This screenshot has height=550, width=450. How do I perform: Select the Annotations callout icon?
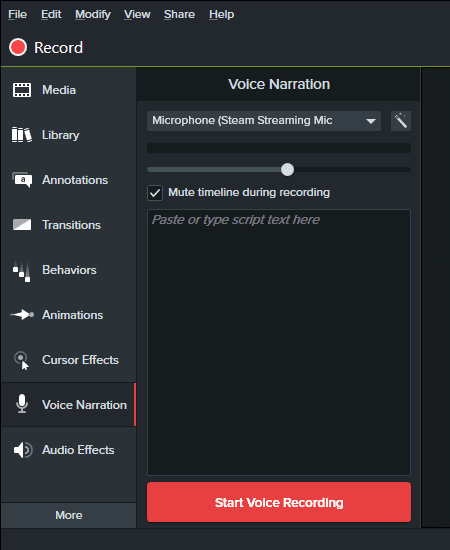point(22,180)
